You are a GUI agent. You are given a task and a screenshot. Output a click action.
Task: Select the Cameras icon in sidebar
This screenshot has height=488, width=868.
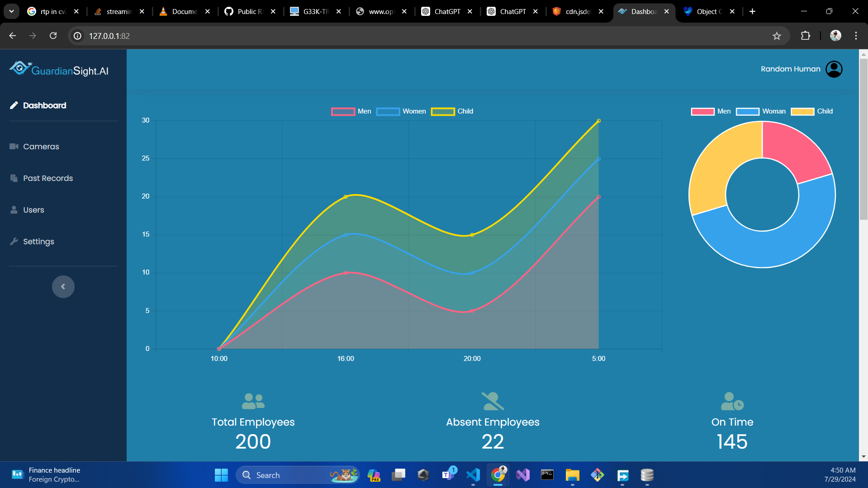[x=14, y=146]
